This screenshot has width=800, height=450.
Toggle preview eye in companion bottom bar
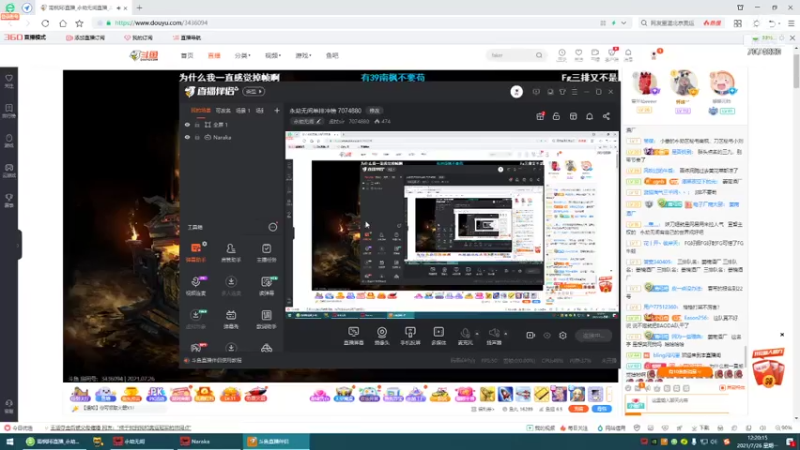tap(547, 335)
